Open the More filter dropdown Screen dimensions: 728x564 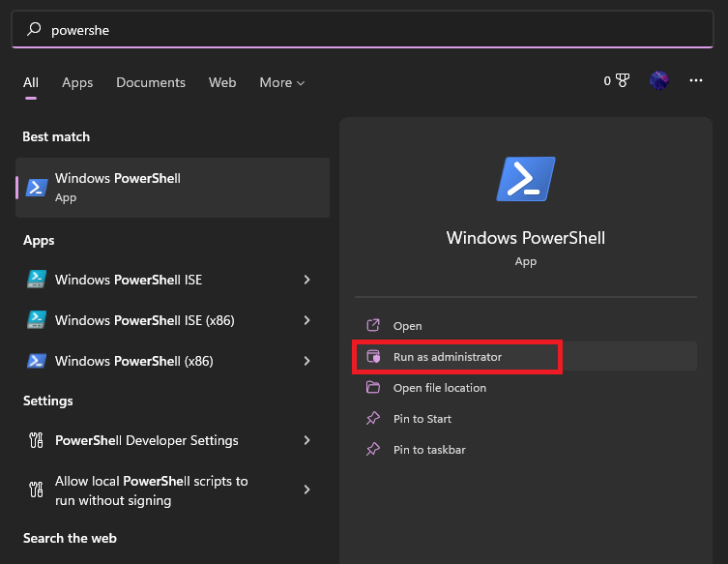281,82
